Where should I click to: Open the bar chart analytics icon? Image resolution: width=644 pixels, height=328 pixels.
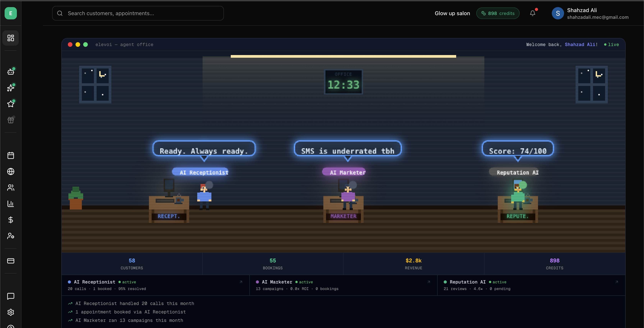[x=11, y=204]
